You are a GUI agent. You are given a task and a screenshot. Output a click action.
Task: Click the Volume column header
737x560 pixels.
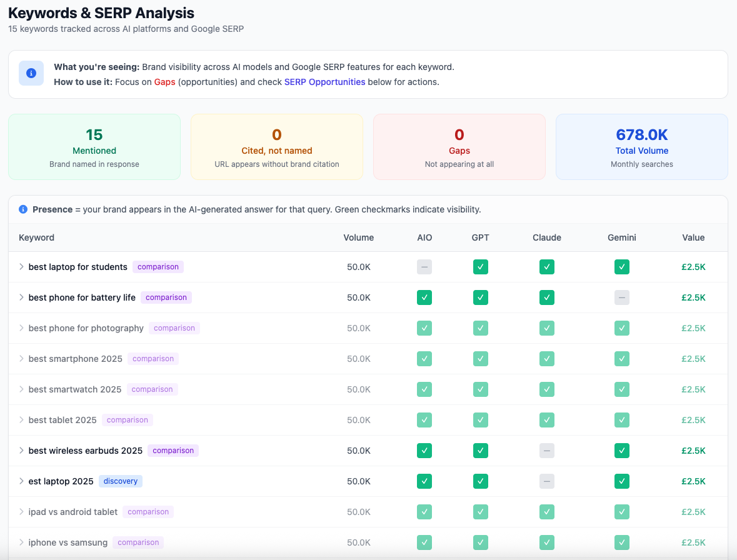click(358, 237)
